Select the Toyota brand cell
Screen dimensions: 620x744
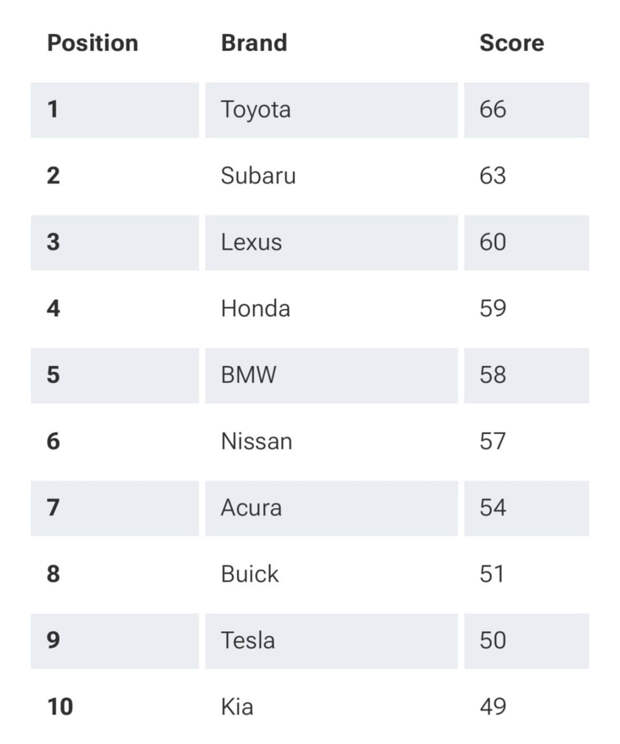256,109
